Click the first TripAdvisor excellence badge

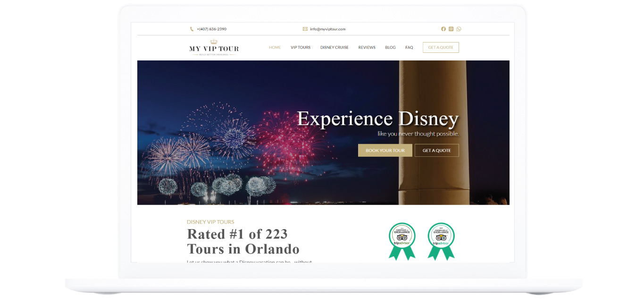(402, 241)
